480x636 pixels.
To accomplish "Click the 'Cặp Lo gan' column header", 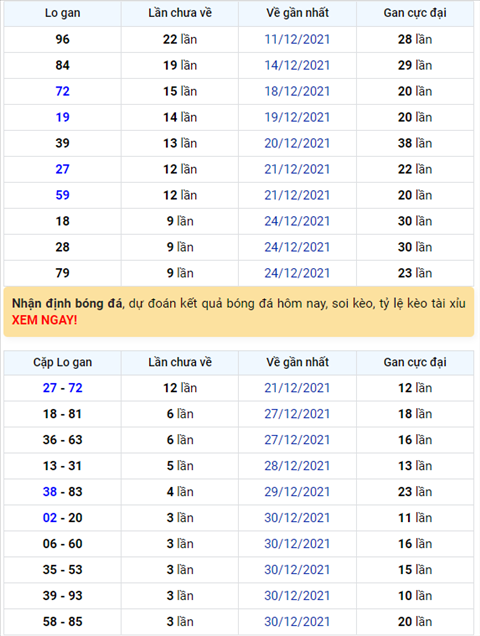I will coord(62,362).
